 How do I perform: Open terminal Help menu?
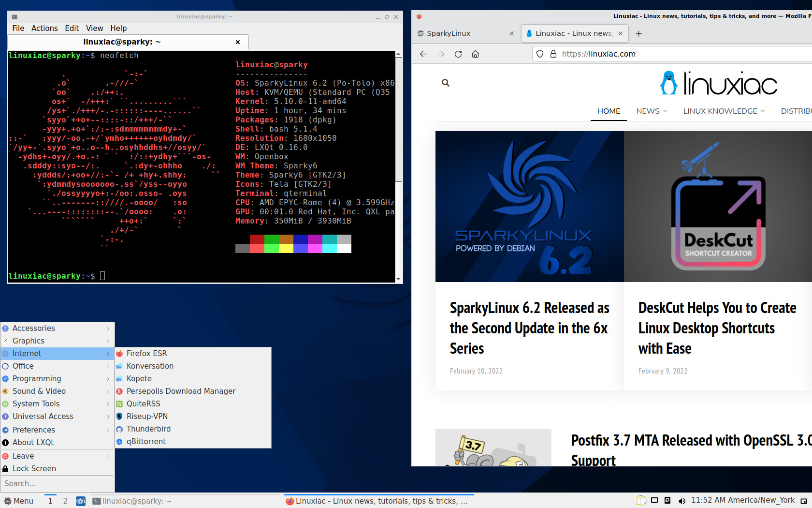(x=118, y=29)
